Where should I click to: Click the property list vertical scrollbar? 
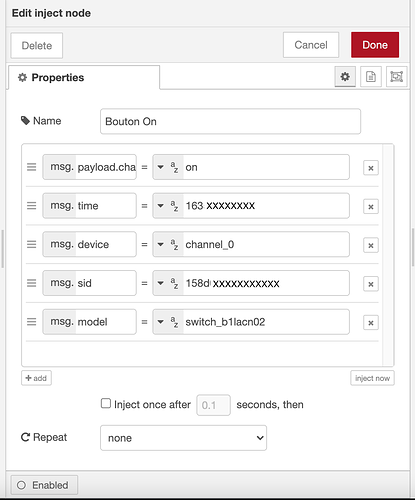click(388, 255)
